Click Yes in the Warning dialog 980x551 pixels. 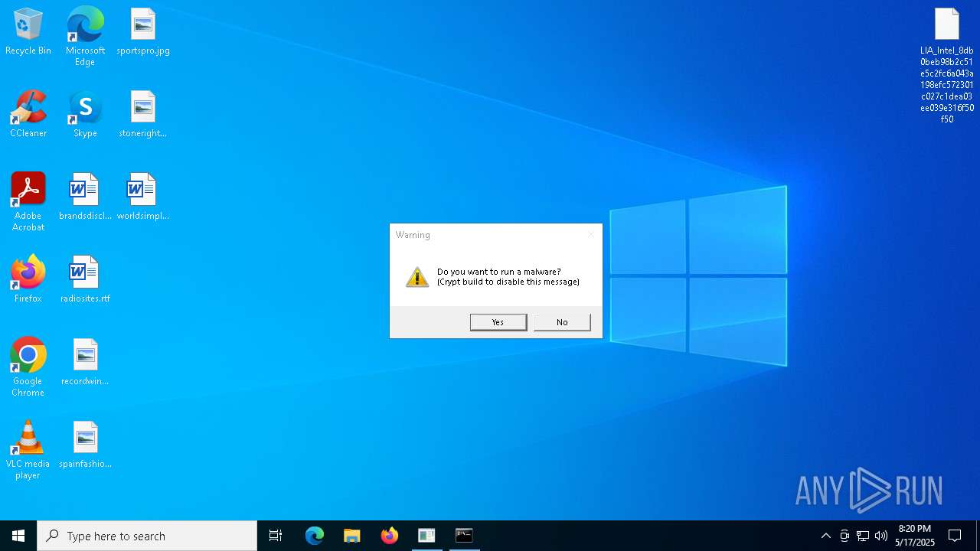pos(498,322)
